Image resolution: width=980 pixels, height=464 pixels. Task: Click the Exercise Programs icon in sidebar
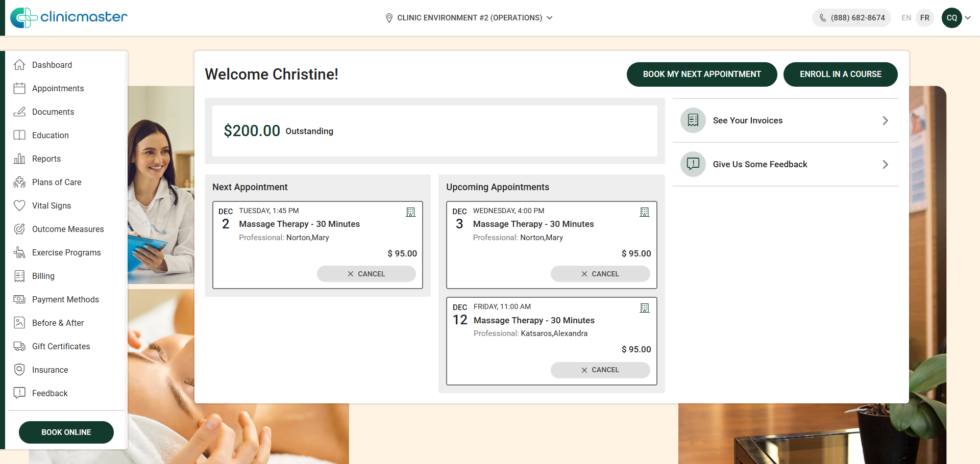coord(19,252)
